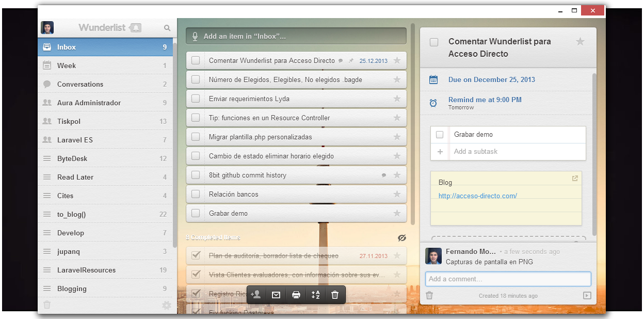644x319 pixels.
Task: Star the task Relación bancos
Action: (397, 194)
